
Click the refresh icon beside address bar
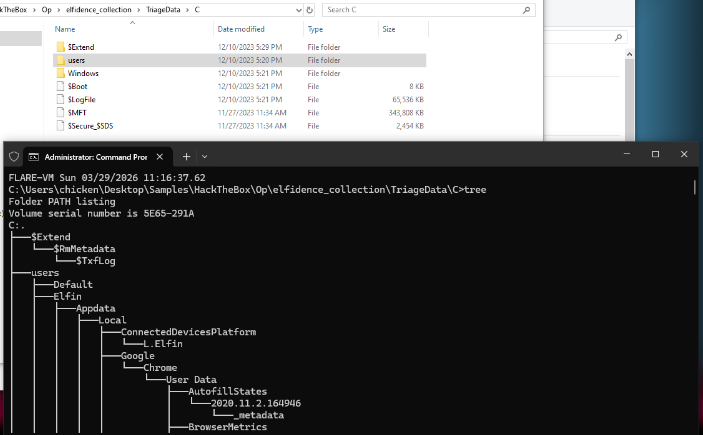click(x=311, y=9)
